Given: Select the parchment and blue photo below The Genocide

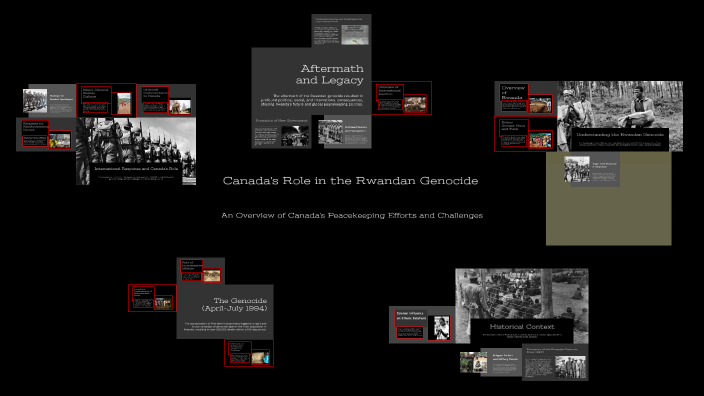Looking at the screenshot, I should tap(260, 358).
